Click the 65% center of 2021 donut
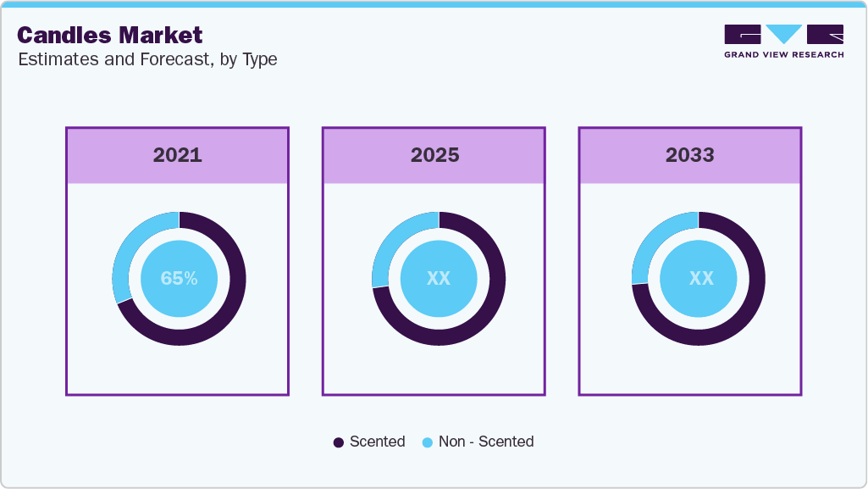The image size is (868, 489). click(179, 278)
